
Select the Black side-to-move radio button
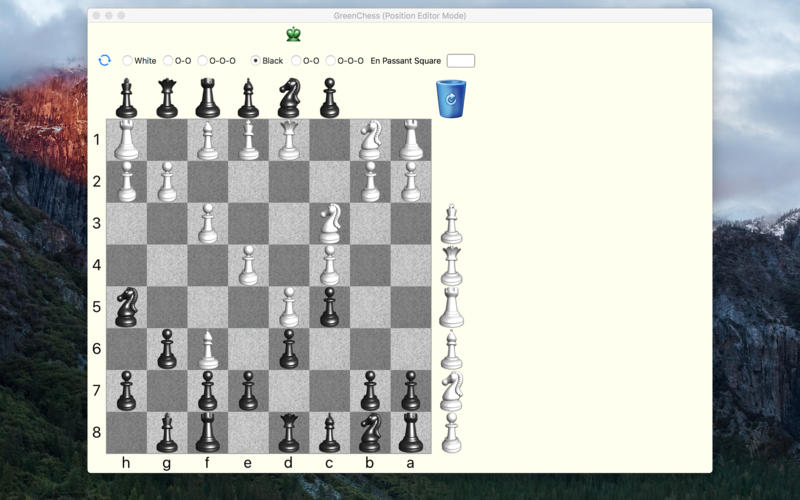click(x=256, y=61)
